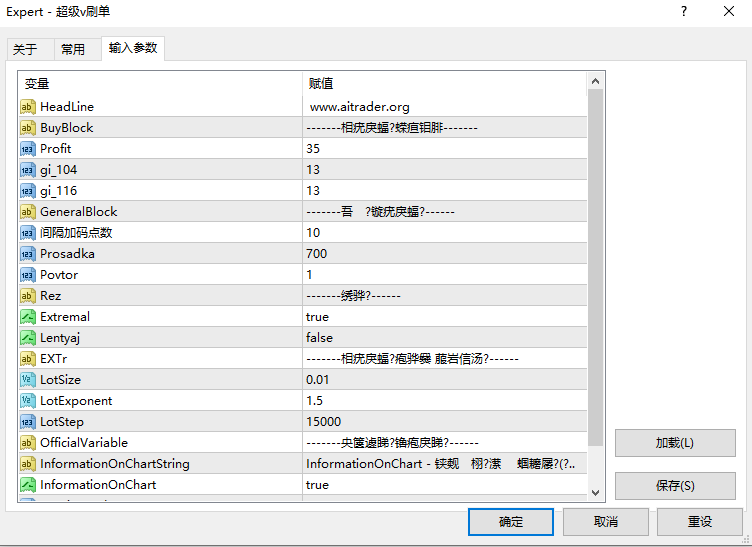This screenshot has height=547, width=752.
Task: Click the double-type icon beside LotSize
Action: [x=28, y=380]
